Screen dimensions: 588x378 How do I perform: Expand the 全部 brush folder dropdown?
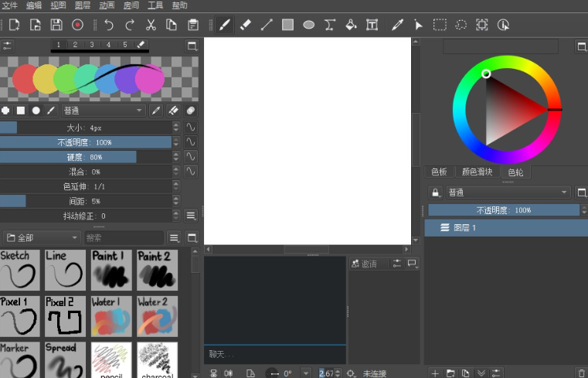click(x=42, y=238)
